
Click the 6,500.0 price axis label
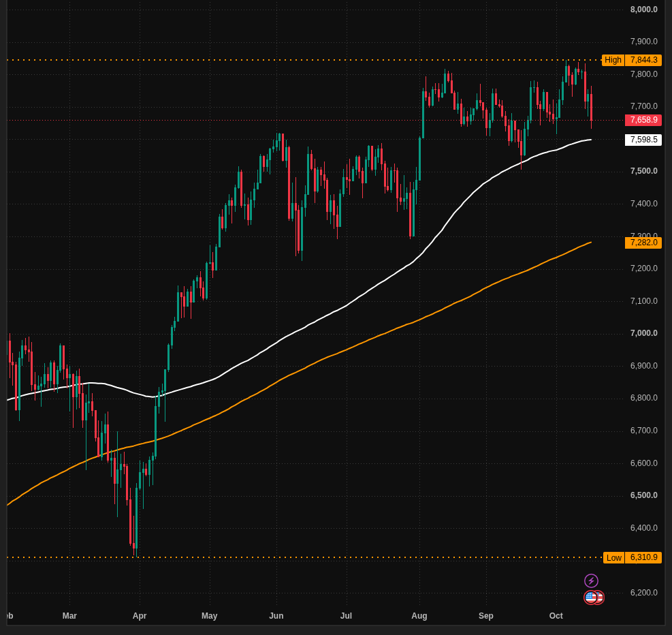643,495
